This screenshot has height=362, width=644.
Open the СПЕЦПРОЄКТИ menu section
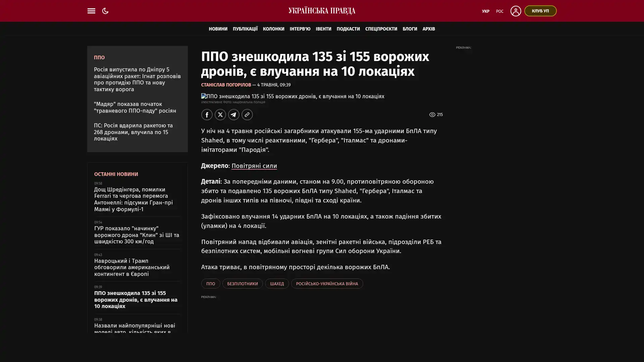click(381, 29)
